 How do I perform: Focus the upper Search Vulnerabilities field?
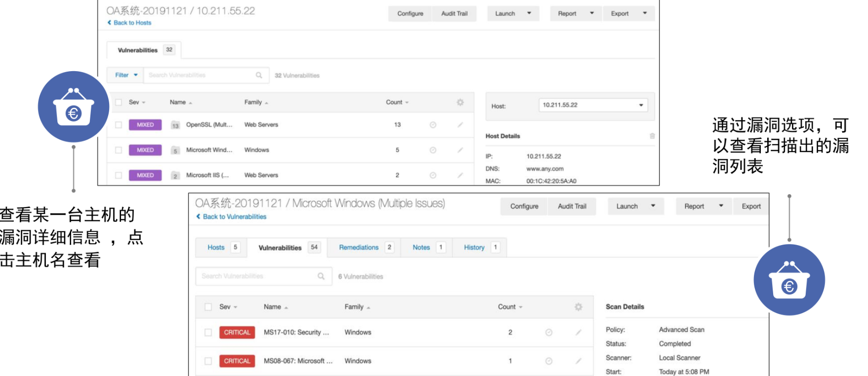200,75
